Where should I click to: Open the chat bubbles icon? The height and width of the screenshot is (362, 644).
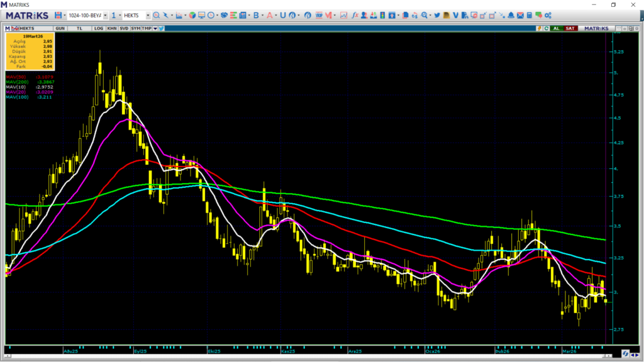click(x=538, y=15)
